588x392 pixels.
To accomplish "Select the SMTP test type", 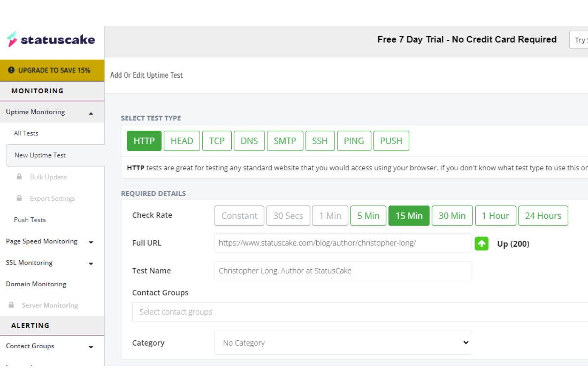I will click(285, 141).
